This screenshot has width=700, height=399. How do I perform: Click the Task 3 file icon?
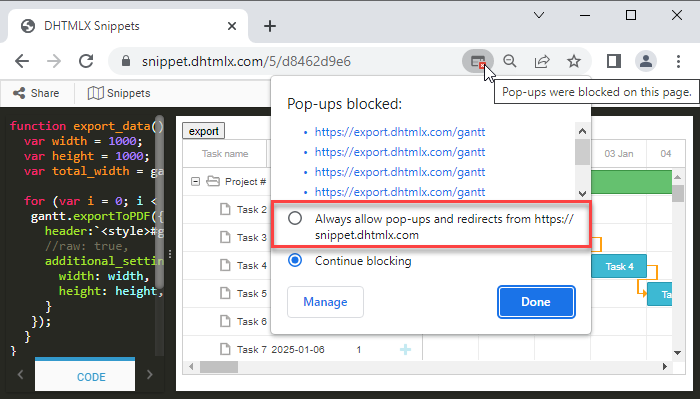[x=225, y=237]
